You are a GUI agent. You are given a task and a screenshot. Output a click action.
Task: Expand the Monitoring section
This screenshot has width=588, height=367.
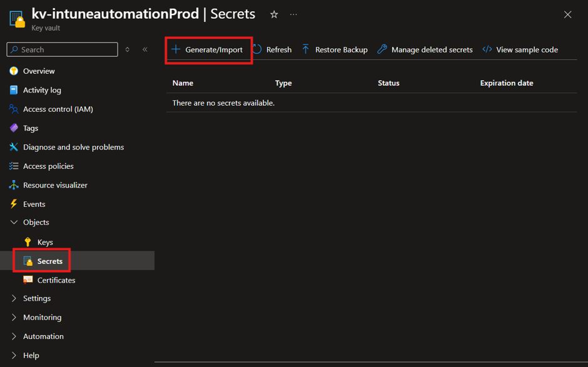(x=14, y=317)
